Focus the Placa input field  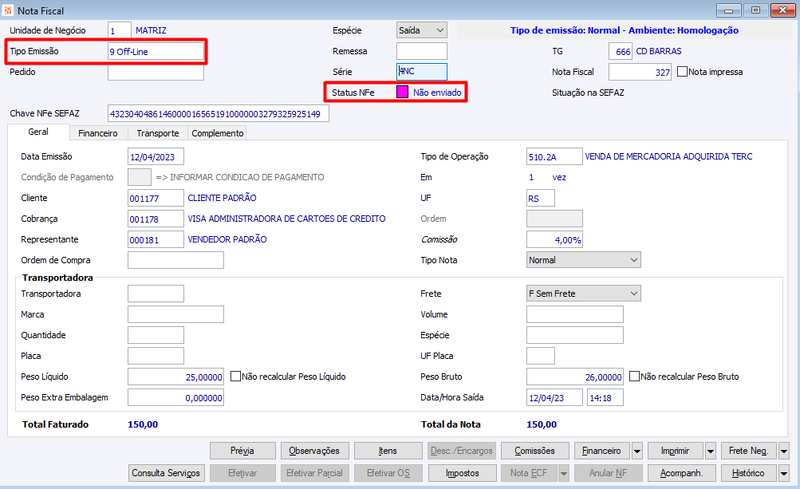point(156,356)
